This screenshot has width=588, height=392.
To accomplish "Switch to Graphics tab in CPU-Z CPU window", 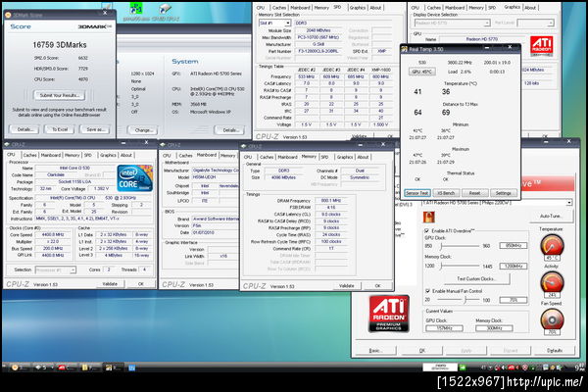I will pos(108,155).
